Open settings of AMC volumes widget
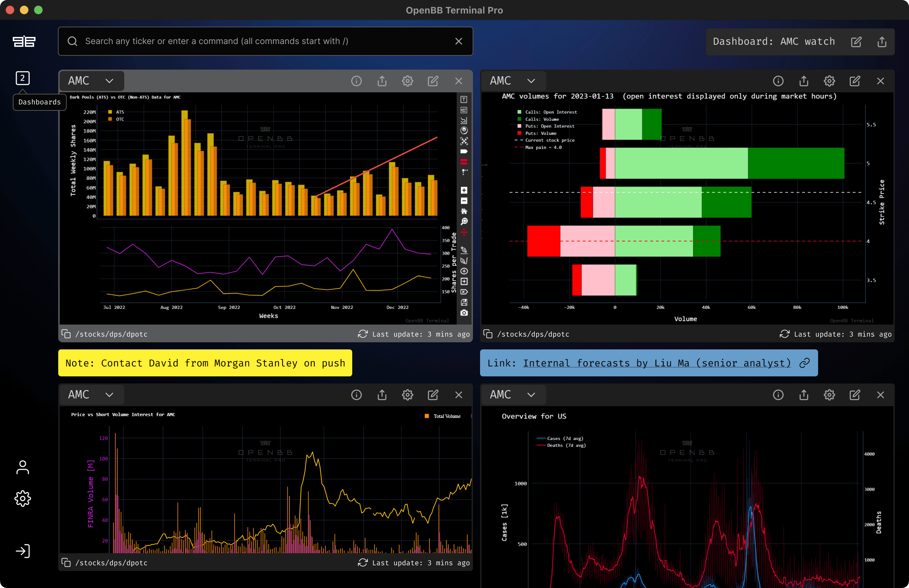This screenshot has width=909, height=588. coord(829,81)
